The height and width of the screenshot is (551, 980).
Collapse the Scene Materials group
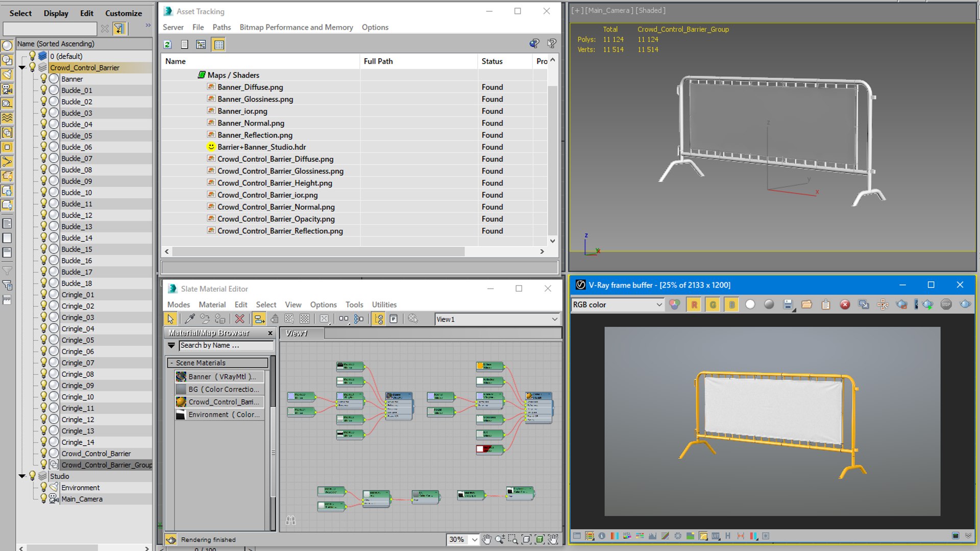[171, 363]
